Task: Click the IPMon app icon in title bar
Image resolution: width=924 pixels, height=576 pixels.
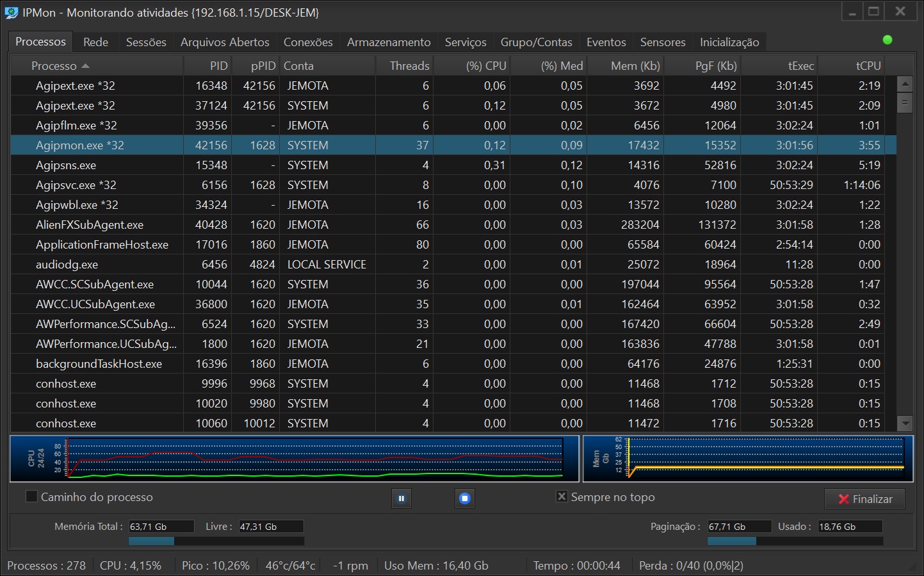Action: coord(12,12)
